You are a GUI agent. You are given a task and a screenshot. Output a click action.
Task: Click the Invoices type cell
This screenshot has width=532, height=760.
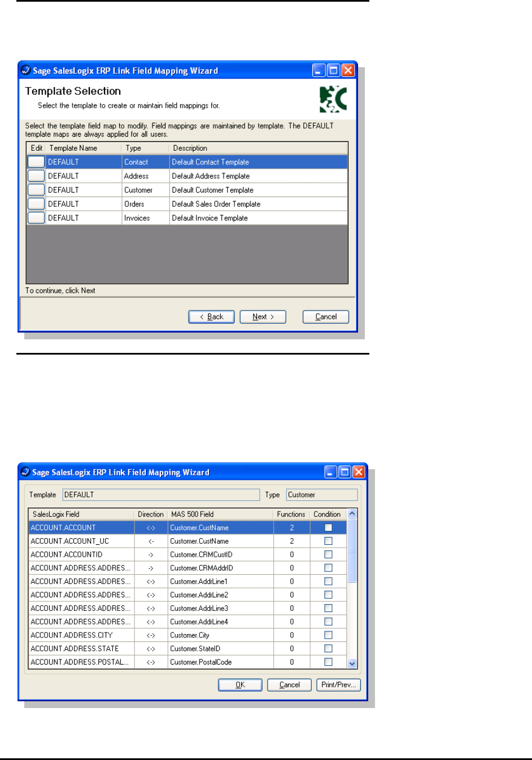coord(146,218)
